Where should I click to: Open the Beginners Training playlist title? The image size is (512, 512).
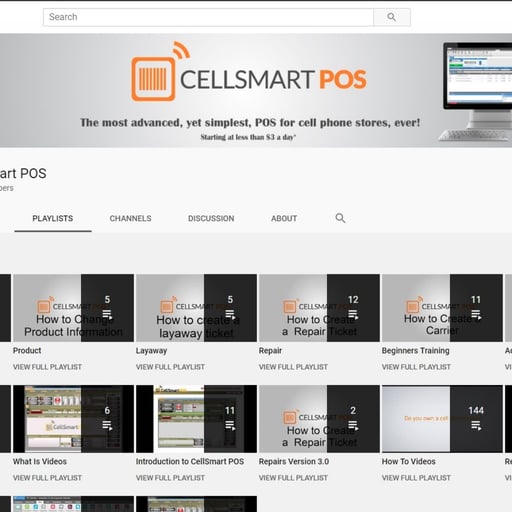pos(416,351)
